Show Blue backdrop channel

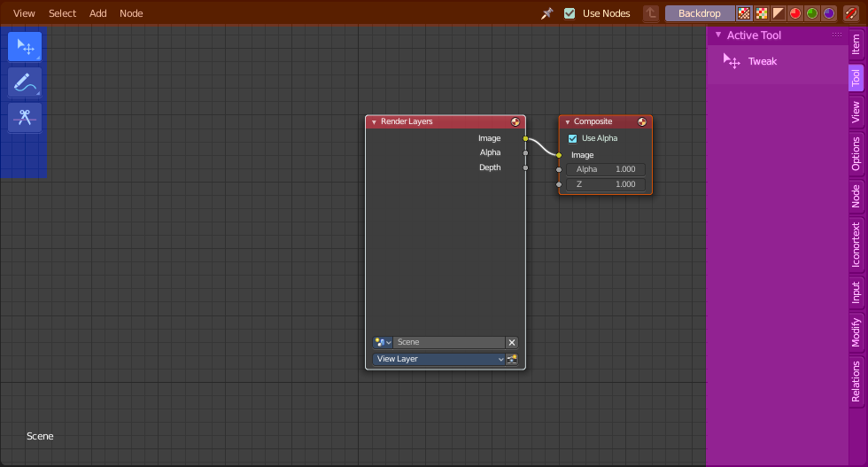pyautogui.click(x=829, y=13)
